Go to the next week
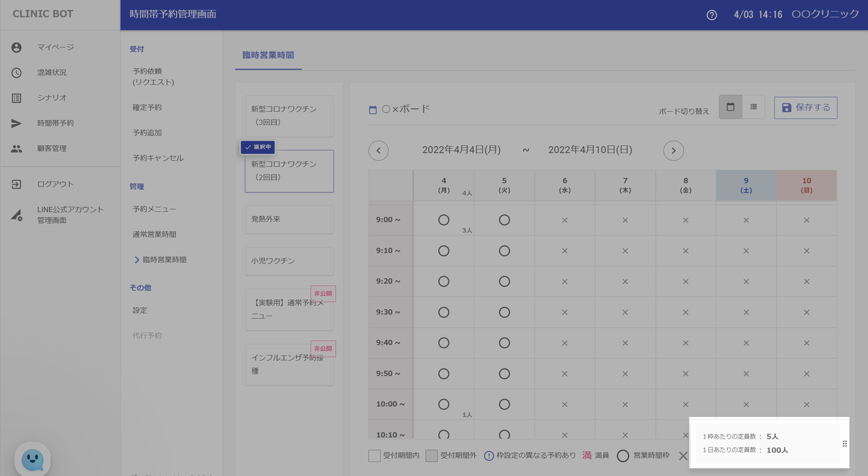868x476 pixels. coord(673,150)
